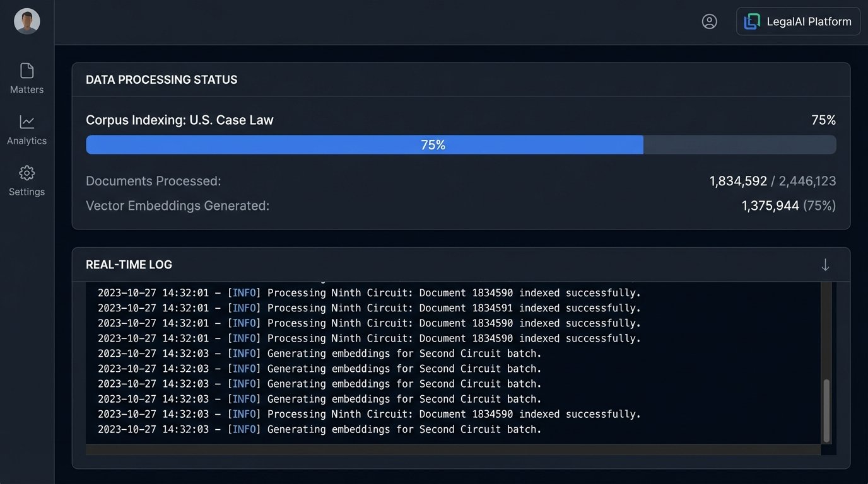The height and width of the screenshot is (484, 868).
Task: Click the Documents Processed count 1,834,592
Action: (738, 181)
